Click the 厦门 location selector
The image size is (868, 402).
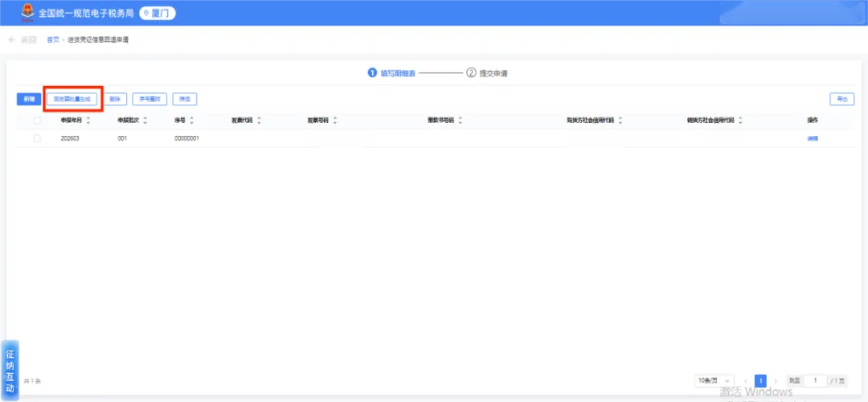tap(158, 13)
